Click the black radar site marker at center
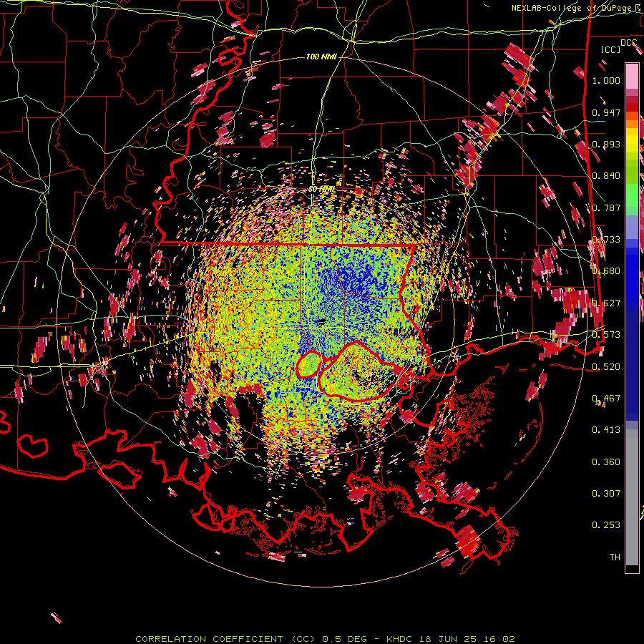This screenshot has height=644, width=644. (322, 321)
